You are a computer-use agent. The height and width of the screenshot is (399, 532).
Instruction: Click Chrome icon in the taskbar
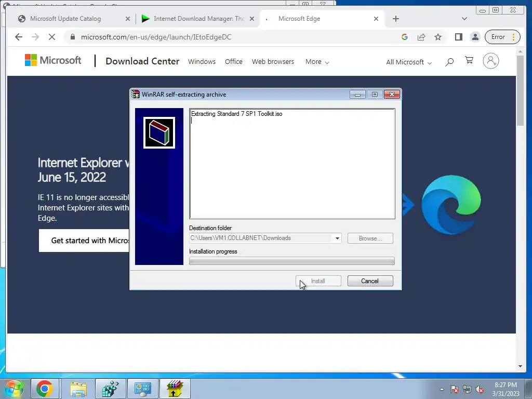point(45,389)
